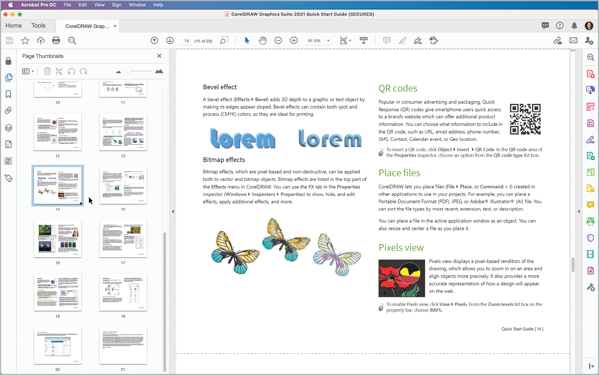Viewport: 599px width, 375px height.
Task: Rotate page clockwise in thumbnails
Action: click(x=83, y=71)
